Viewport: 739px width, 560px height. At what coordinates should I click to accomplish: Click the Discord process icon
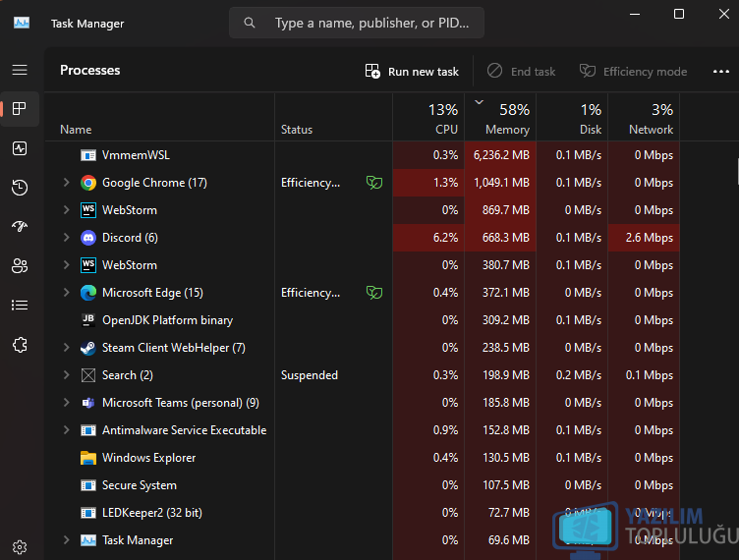88,238
